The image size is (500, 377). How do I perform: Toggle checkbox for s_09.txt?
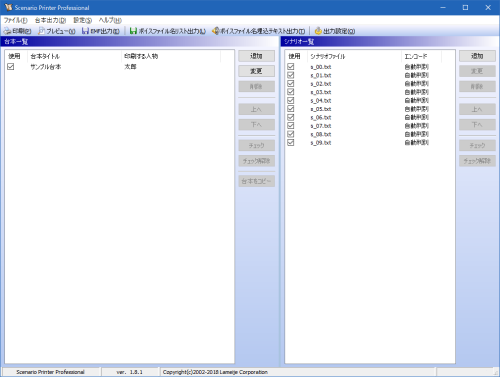[291, 142]
